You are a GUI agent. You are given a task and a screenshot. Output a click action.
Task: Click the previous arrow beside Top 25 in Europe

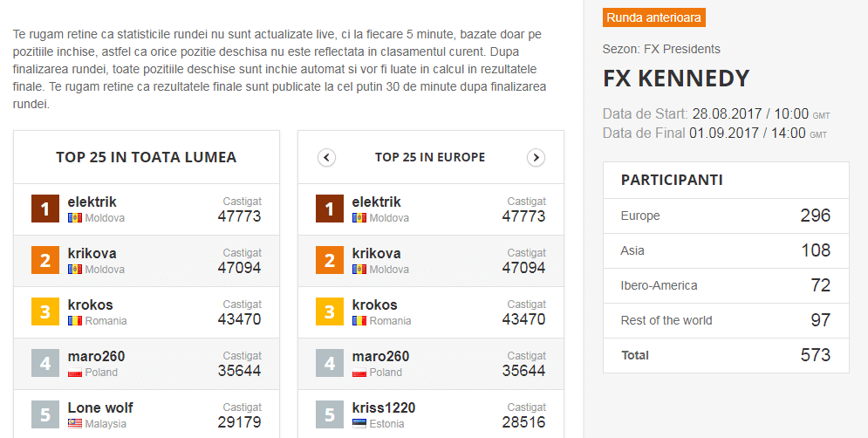326,158
